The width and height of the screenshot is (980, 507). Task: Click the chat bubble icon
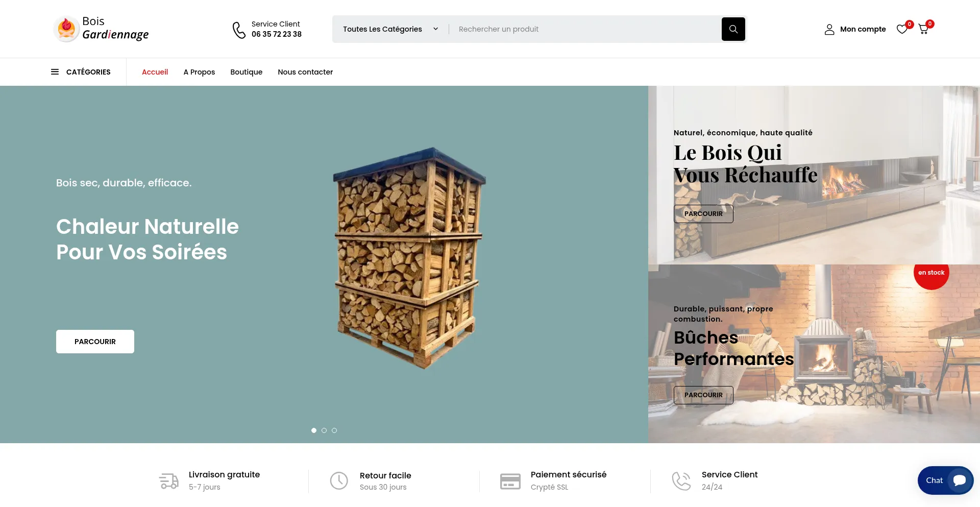point(960,480)
